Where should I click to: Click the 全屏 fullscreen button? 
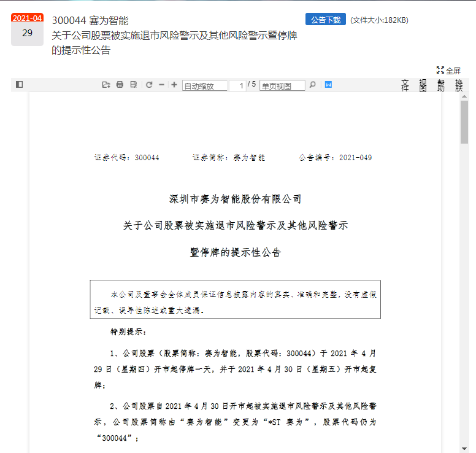(448, 71)
